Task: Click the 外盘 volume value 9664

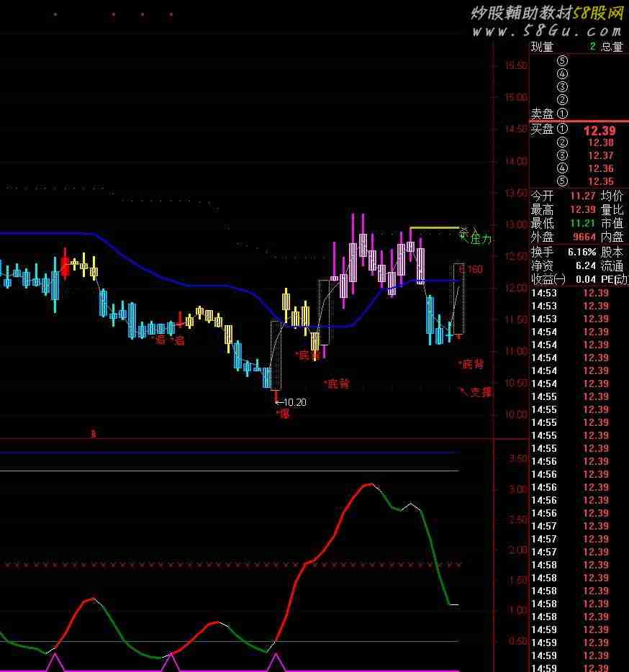Action: (x=584, y=237)
